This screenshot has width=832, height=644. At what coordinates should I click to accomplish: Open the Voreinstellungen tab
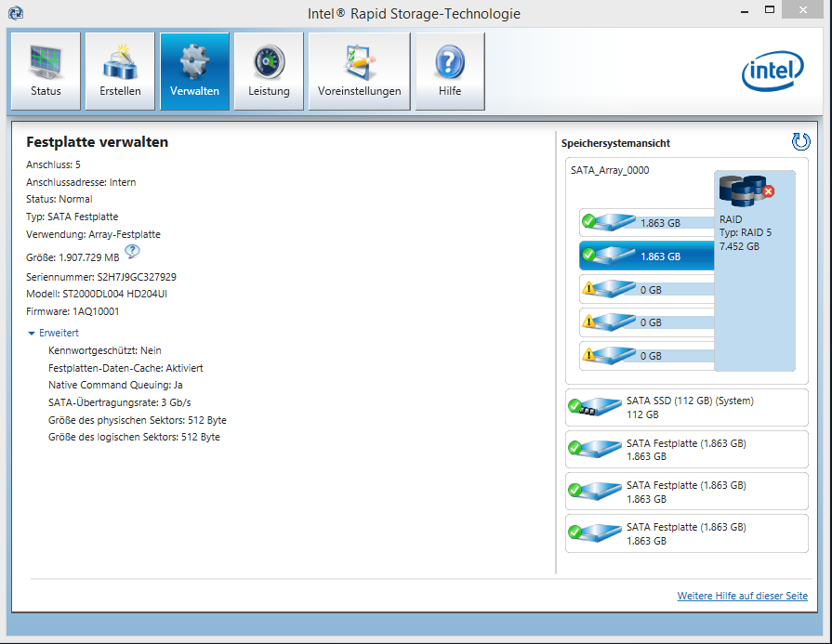pyautogui.click(x=359, y=71)
